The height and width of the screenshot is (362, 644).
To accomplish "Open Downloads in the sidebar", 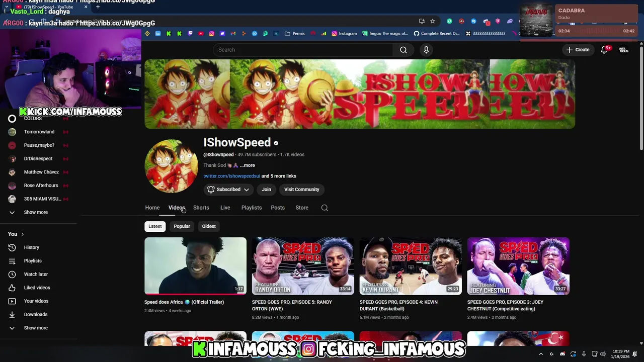I will (35, 315).
